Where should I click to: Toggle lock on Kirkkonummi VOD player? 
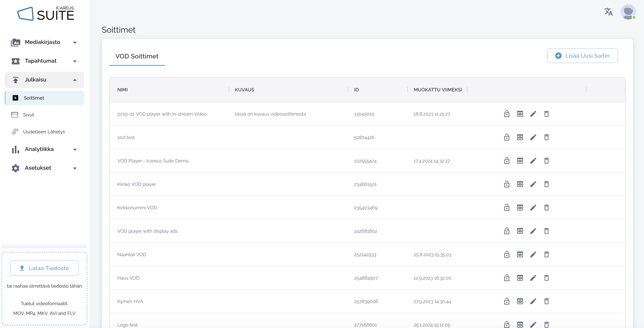507,208
